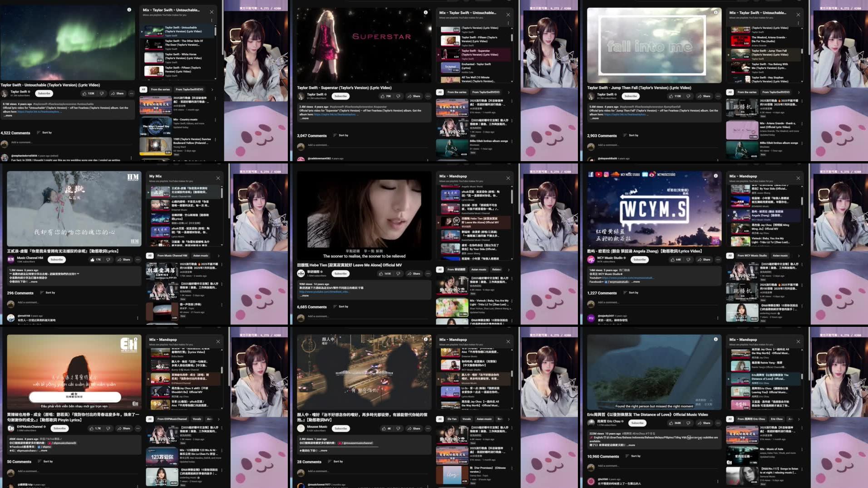Like the Eric Chou Distance of Love video
868x488 pixels.
(675, 423)
